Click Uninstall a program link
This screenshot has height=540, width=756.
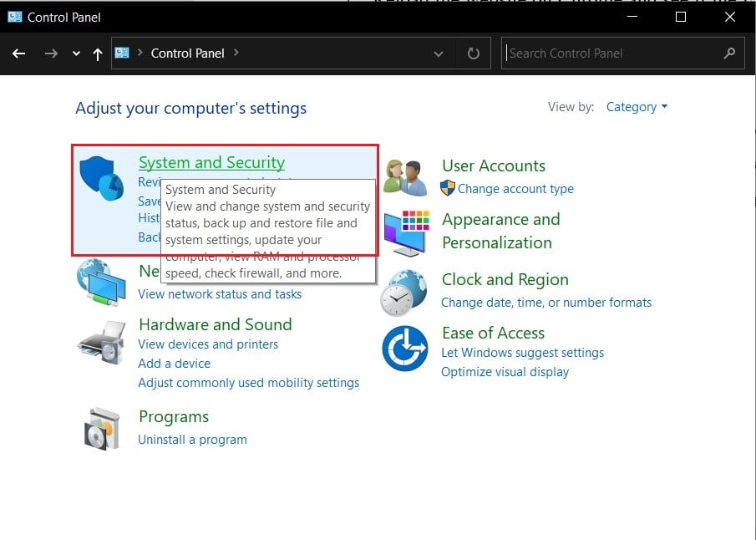pos(192,440)
